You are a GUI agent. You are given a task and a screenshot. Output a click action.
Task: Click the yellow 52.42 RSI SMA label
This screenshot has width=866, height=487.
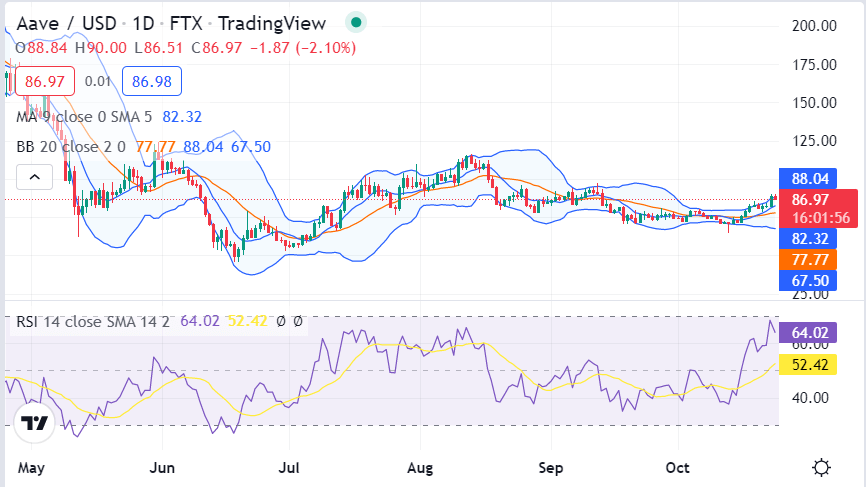click(808, 365)
